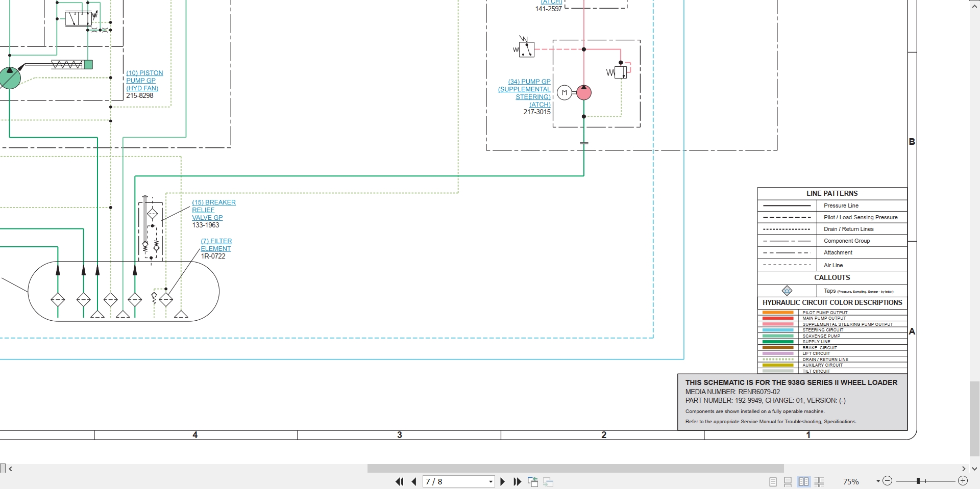Image resolution: width=980 pixels, height=489 pixels.
Task: Click the part number 141-2597 text
Action: [548, 9]
